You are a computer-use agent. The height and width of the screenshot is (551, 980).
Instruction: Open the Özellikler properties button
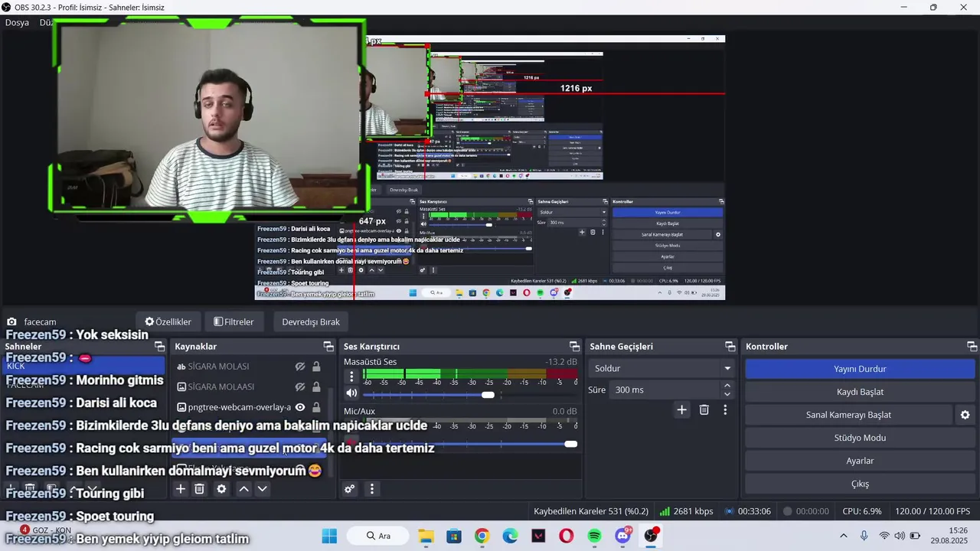pyautogui.click(x=168, y=322)
